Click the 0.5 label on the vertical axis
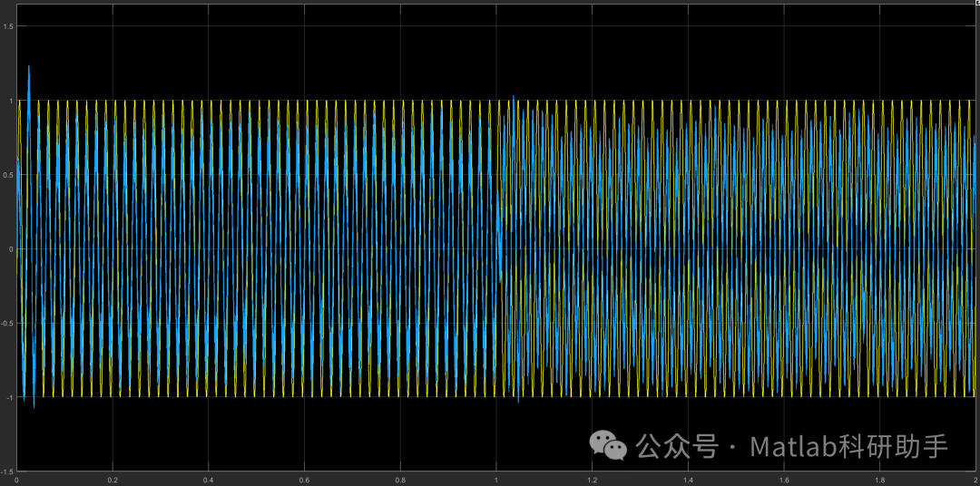 coord(9,175)
